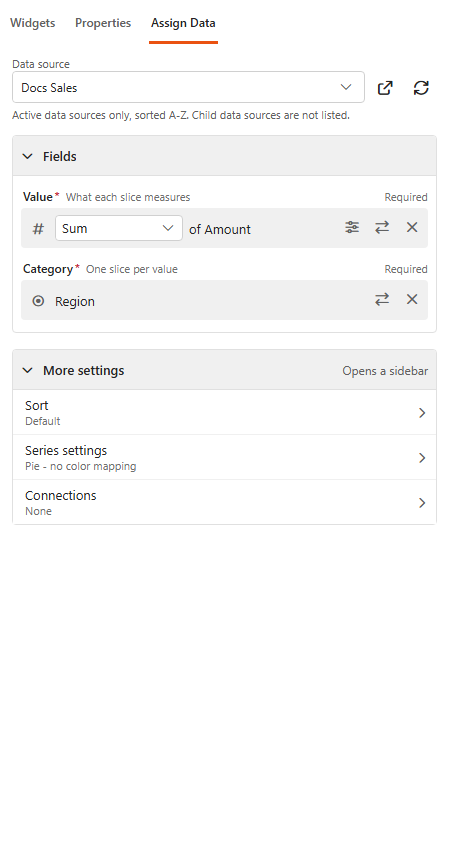Screen dimensions: 449x846
Task: Click the 'What each slice measures' hint
Action: tap(128, 197)
